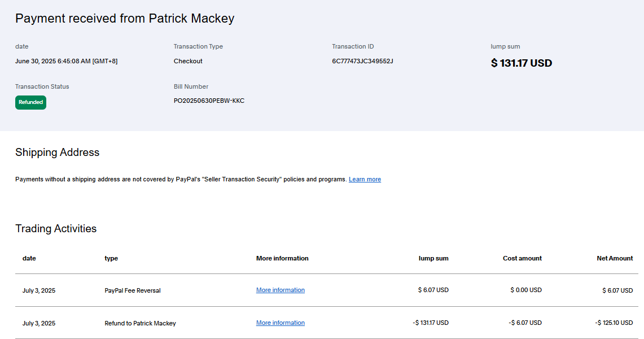
Task: Click the type column header
Action: click(111, 258)
